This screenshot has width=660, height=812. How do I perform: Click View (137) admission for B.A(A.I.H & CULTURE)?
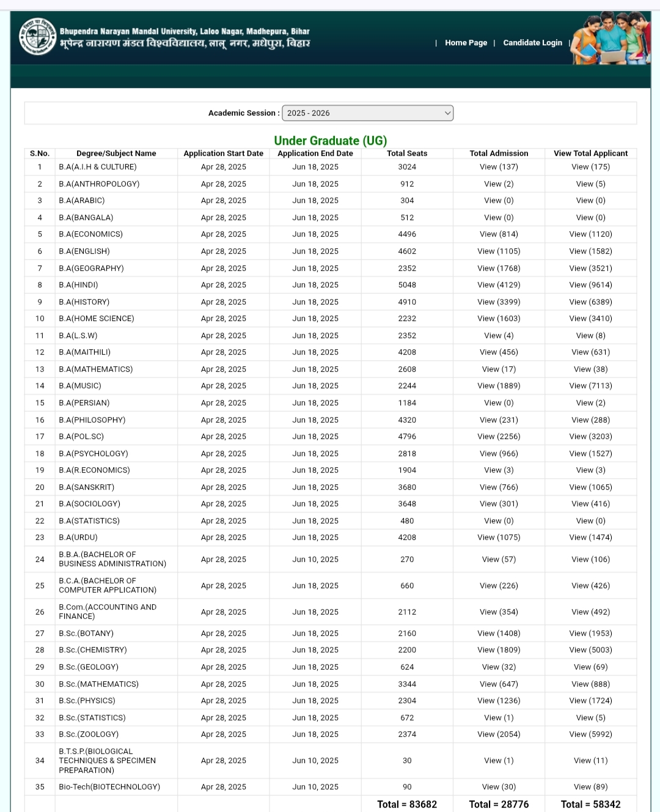point(499,167)
